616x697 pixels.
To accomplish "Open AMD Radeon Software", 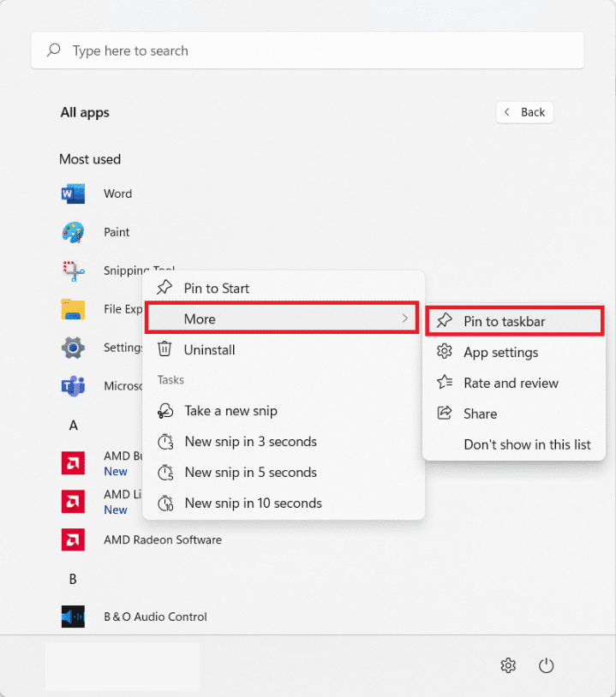I will click(x=162, y=539).
